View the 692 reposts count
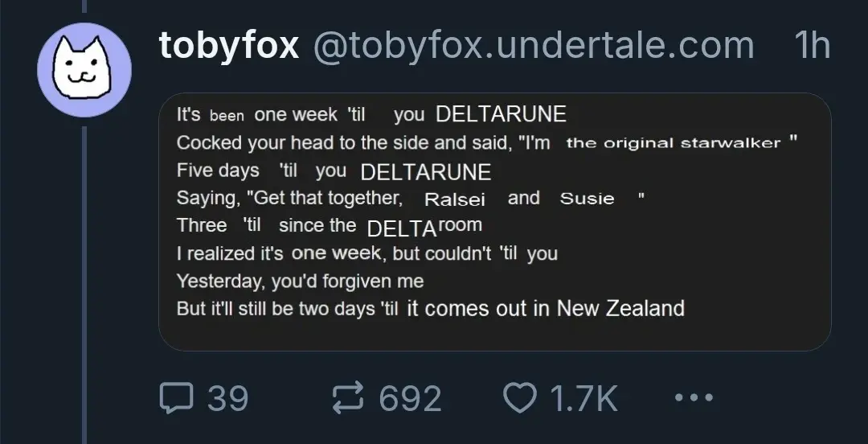868x444 pixels. click(410, 398)
